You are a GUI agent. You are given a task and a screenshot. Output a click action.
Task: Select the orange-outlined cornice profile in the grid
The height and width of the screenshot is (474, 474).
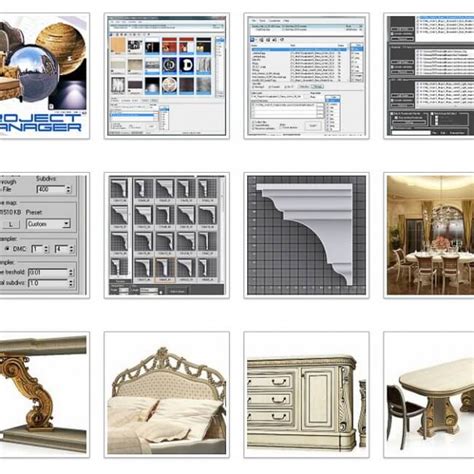pos(165,269)
